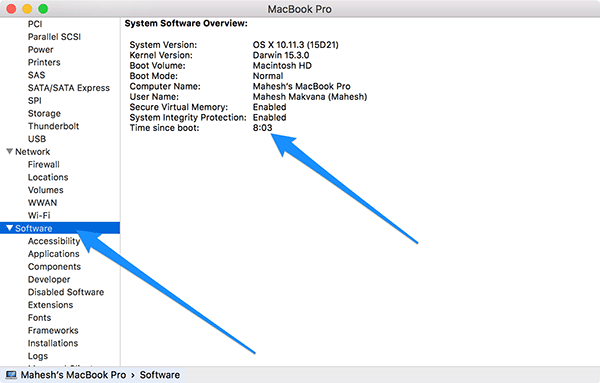Click the MacBook icon in path bar
This screenshot has height=383, width=600.
[x=11, y=375]
